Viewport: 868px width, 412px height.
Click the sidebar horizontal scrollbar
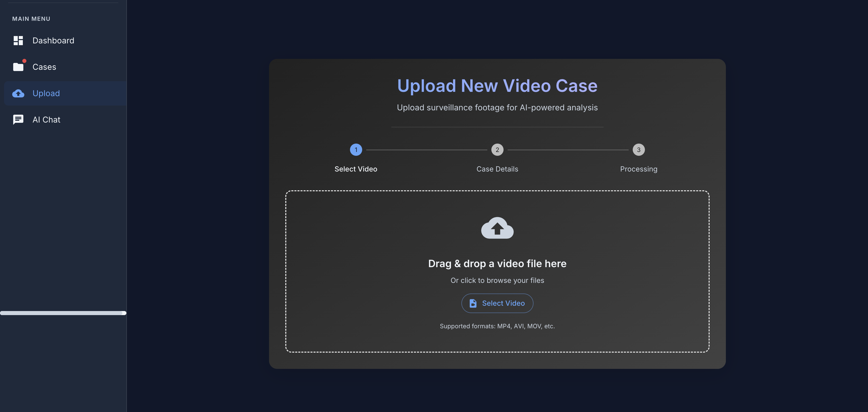[63, 313]
